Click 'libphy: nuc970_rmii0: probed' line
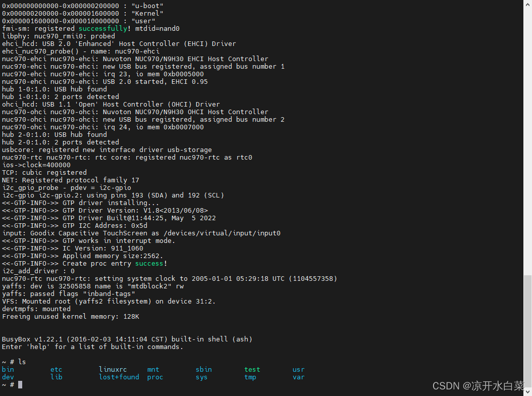The width and height of the screenshot is (532, 396). [x=59, y=36]
